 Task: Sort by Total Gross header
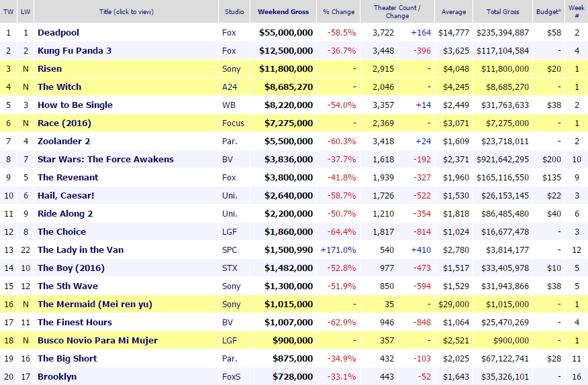pyautogui.click(x=503, y=11)
